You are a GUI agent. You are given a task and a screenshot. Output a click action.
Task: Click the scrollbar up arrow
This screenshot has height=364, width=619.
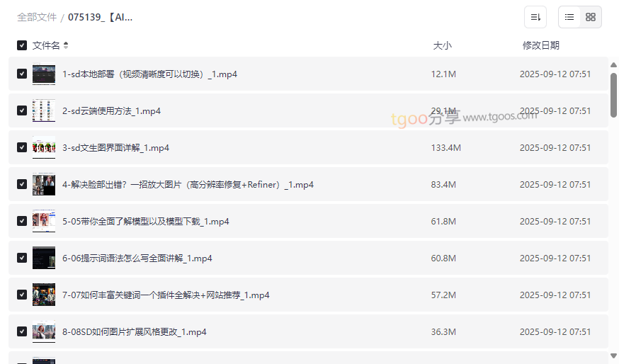click(613, 65)
